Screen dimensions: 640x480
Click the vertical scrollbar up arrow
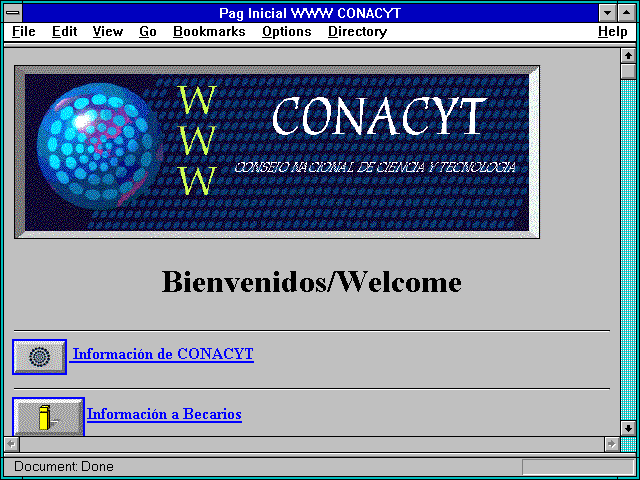[x=628, y=56]
